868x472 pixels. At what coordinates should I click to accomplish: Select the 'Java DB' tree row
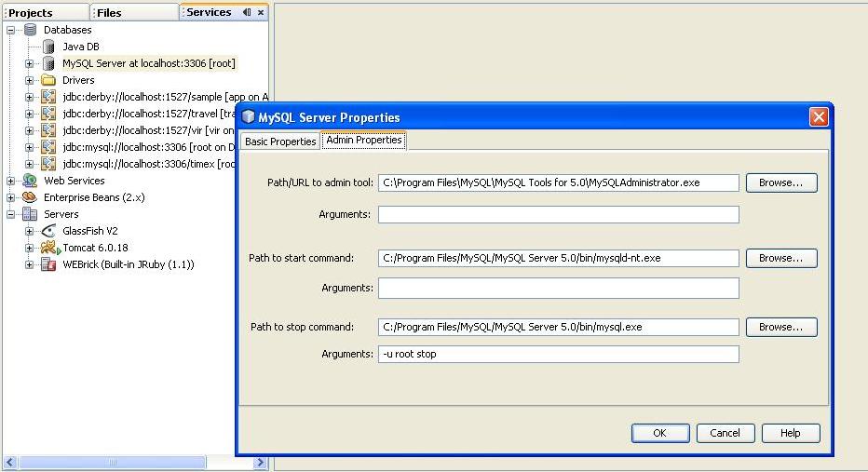point(81,47)
